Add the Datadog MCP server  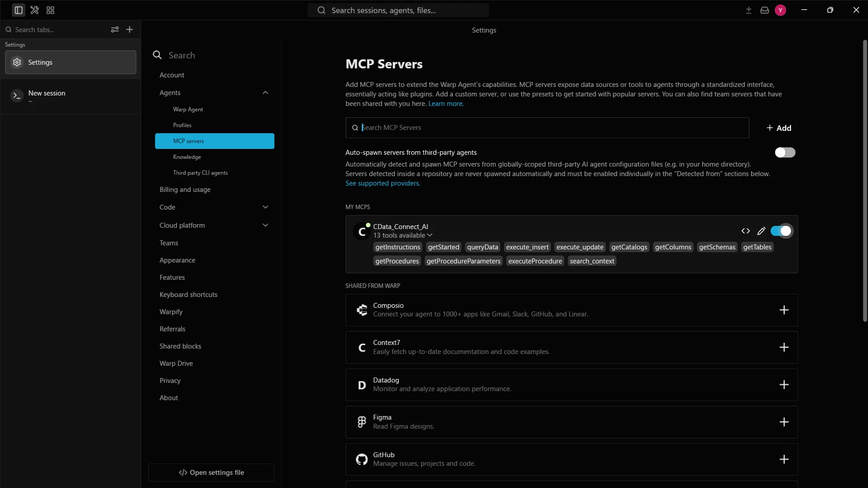pos(784,385)
